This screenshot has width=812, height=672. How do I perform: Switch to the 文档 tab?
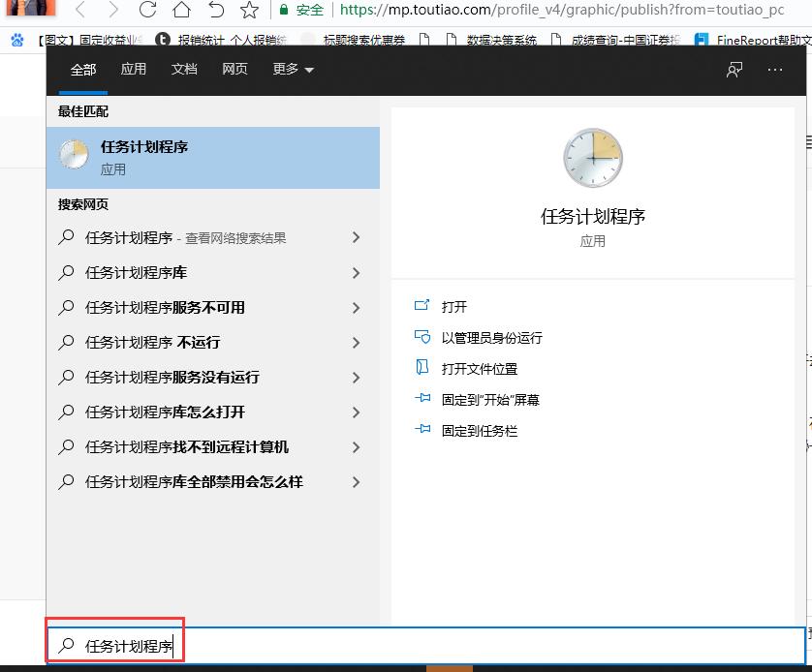pos(184,69)
